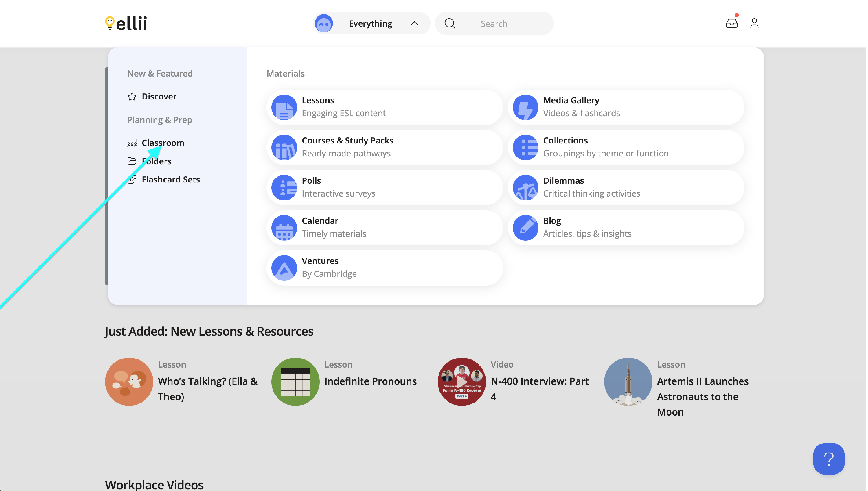868x491 pixels.
Task: Click the Lessons document icon
Action: pos(284,108)
